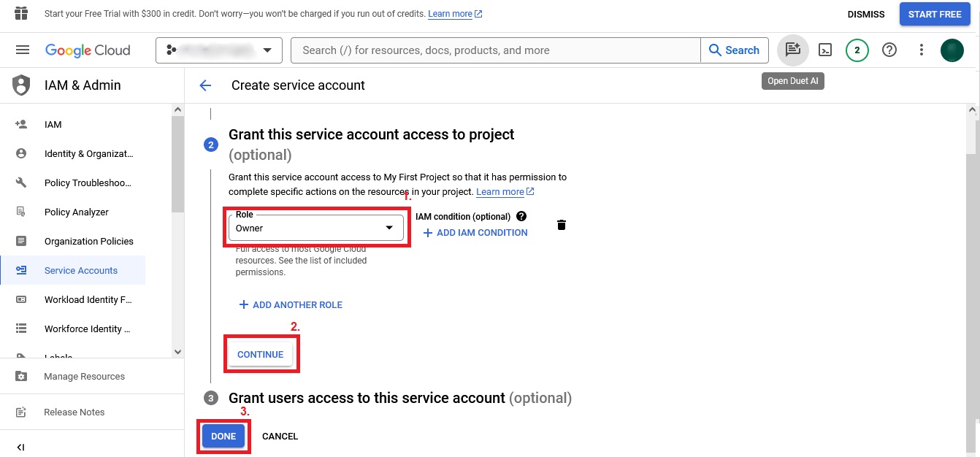The width and height of the screenshot is (980, 457).
Task: Open notifications badge showing 2
Action: [857, 50]
